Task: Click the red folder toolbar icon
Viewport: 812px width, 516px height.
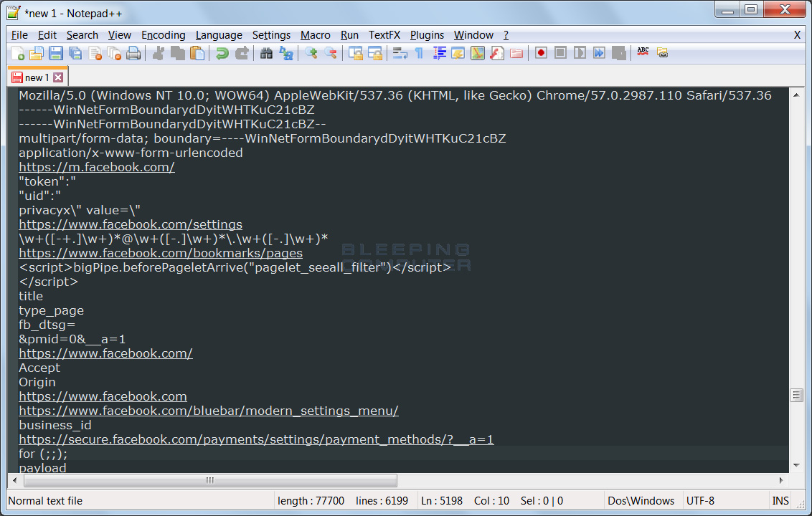Action: 516,53
